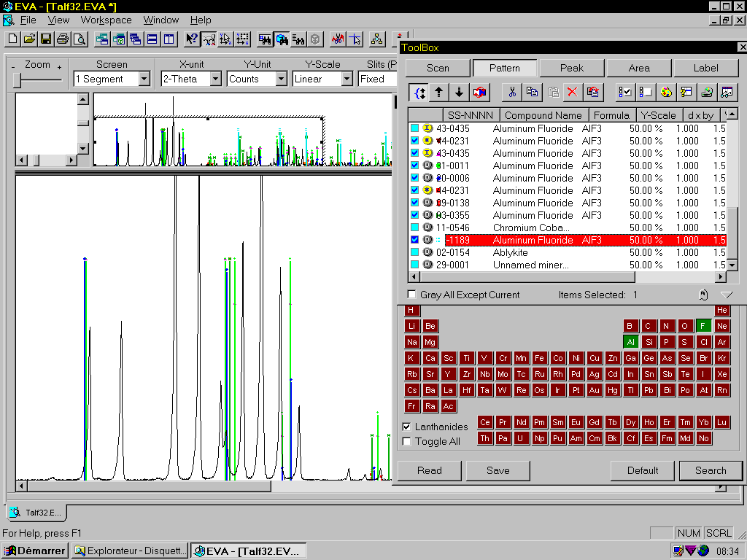Click the red X delete icon
Image resolution: width=747 pixels, height=560 pixels.
573,92
